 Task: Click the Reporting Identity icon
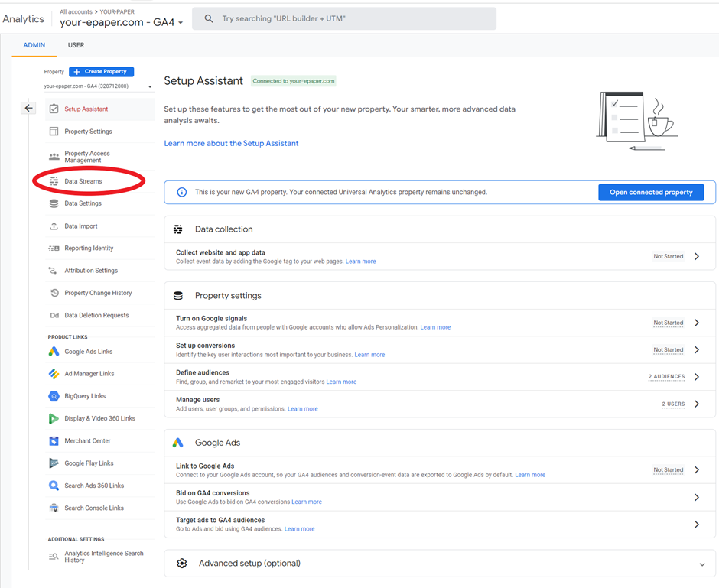[x=54, y=248]
